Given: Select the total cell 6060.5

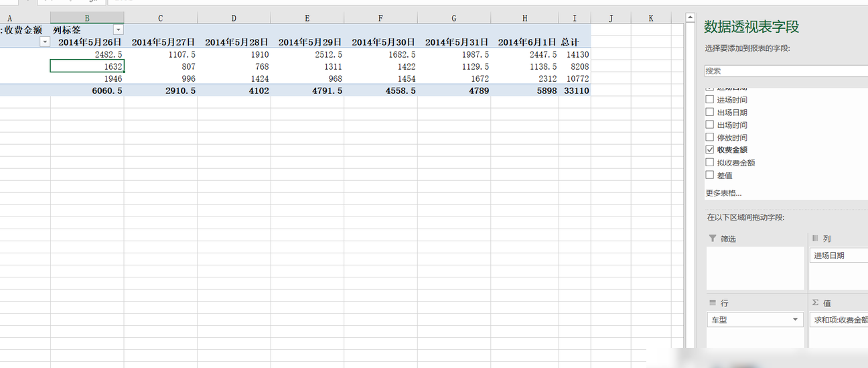Looking at the screenshot, I should (x=87, y=90).
